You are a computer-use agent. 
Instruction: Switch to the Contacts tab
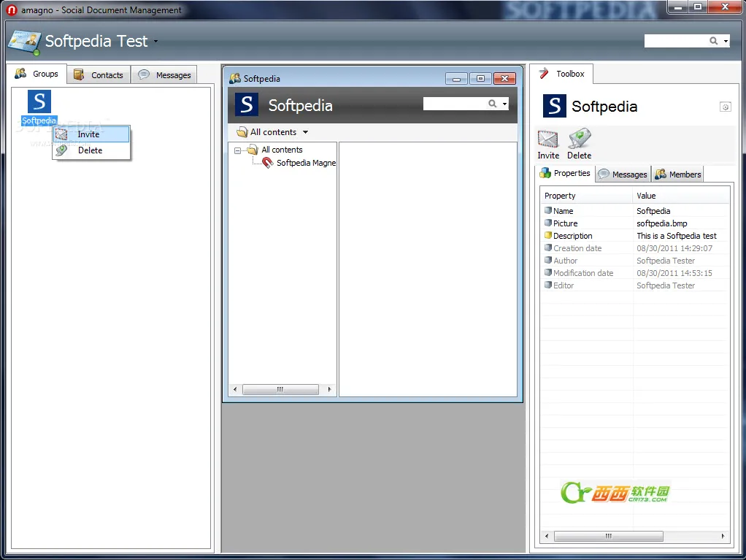tap(99, 74)
